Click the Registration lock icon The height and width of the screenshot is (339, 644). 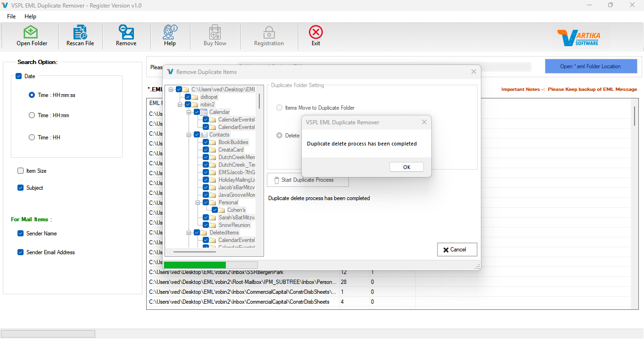click(x=269, y=32)
